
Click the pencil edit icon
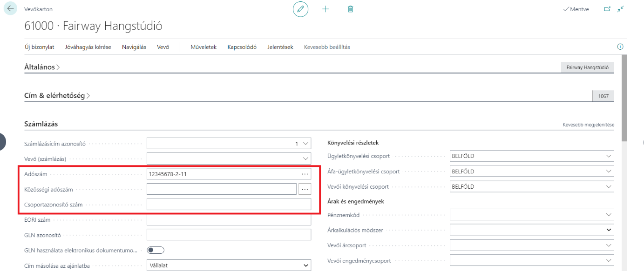[x=300, y=9]
